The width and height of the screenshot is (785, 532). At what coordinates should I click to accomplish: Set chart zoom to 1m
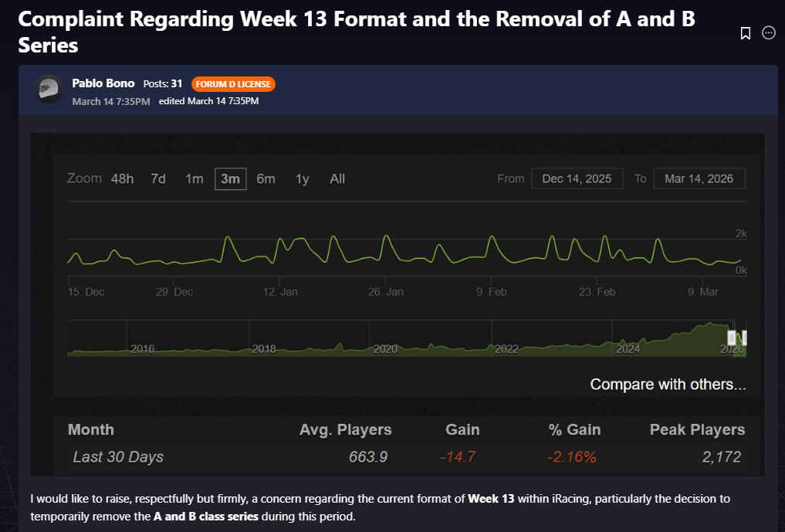pos(194,179)
